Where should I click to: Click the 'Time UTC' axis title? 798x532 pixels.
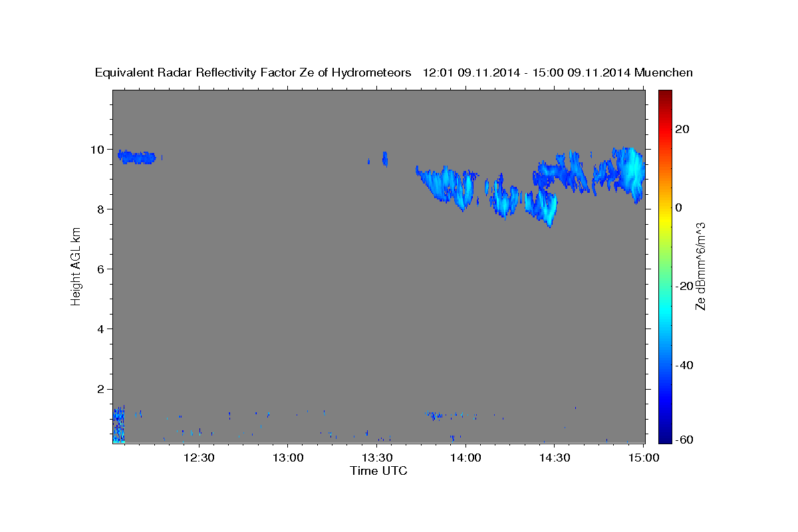(378, 471)
